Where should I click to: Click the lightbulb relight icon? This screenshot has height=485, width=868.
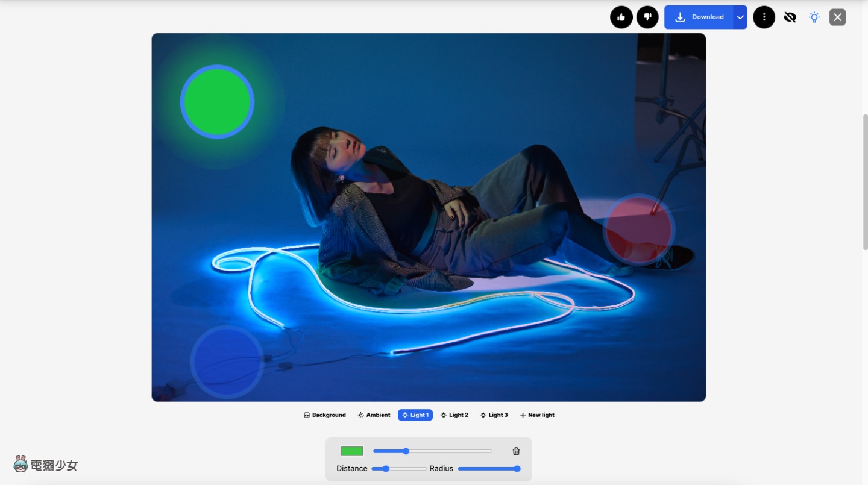click(814, 17)
